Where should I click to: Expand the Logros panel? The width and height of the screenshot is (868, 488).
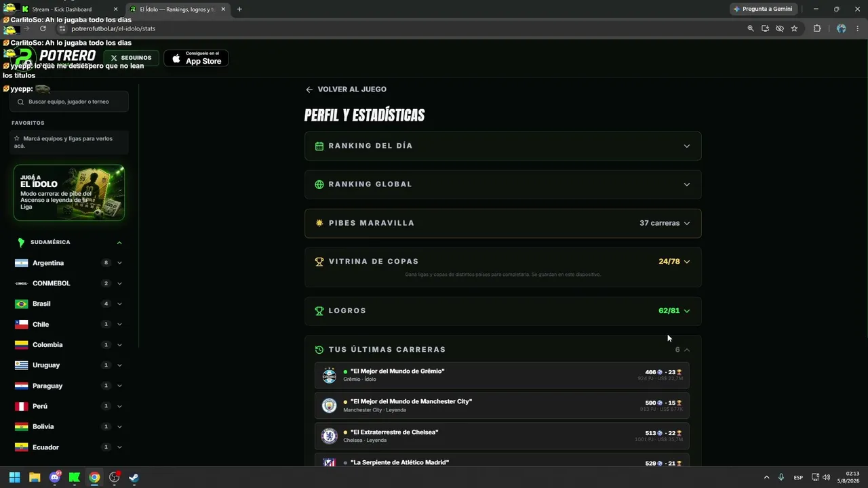(x=502, y=311)
